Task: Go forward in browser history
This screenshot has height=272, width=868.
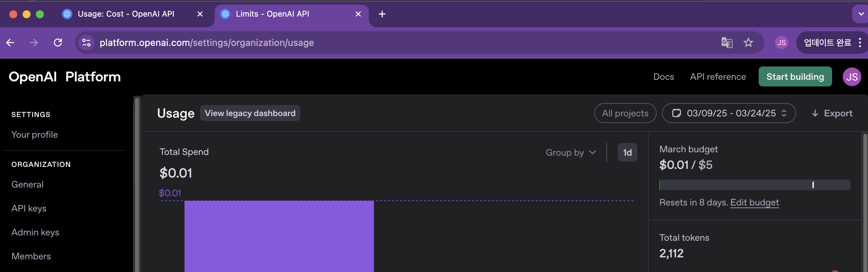Action: click(x=34, y=43)
